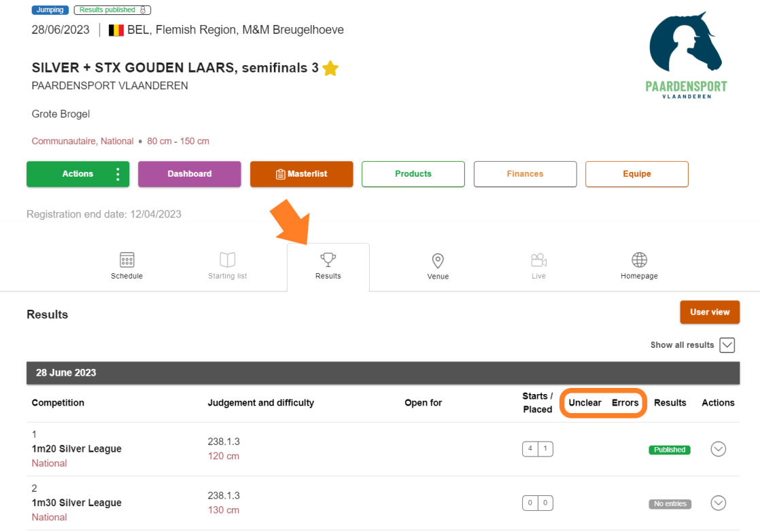Click the Products button
Image resolution: width=760 pixels, height=532 pixels.
click(413, 174)
